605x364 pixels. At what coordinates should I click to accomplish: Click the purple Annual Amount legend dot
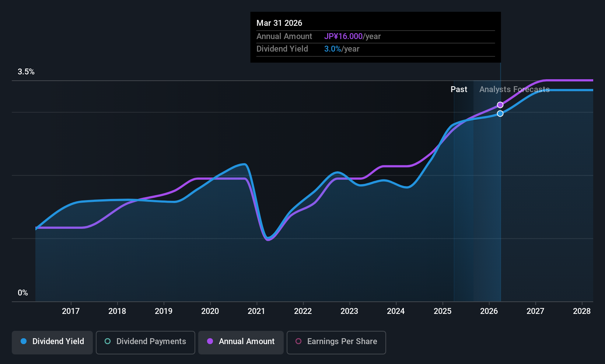click(210, 341)
